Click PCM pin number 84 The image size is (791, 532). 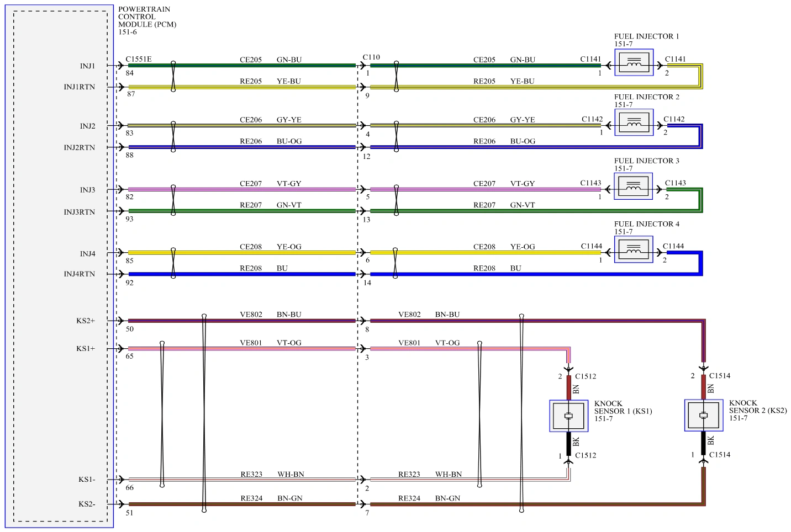point(130,73)
